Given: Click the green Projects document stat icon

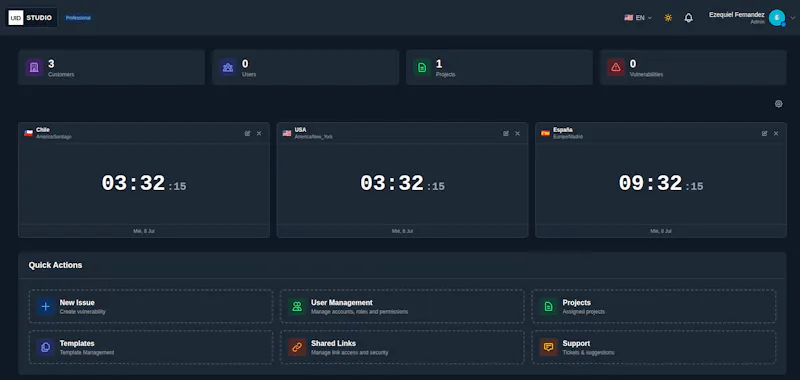Looking at the screenshot, I should pos(422,67).
